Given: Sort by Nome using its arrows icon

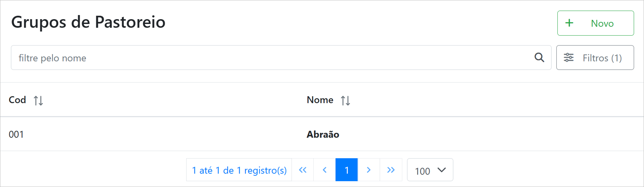Looking at the screenshot, I should (345, 100).
